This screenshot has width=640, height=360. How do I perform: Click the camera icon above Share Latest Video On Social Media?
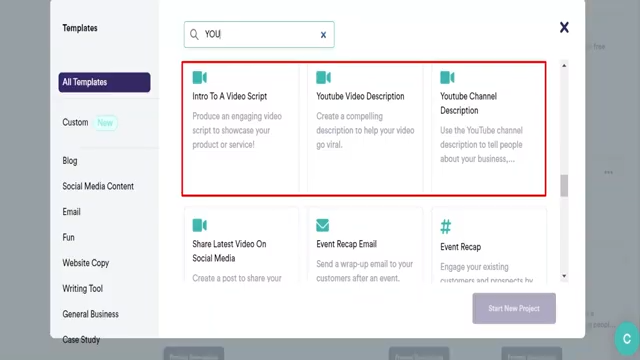click(200, 225)
